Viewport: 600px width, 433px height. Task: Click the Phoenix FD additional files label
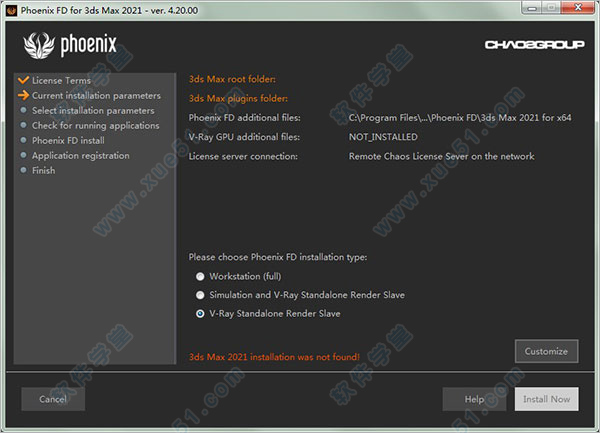point(245,118)
